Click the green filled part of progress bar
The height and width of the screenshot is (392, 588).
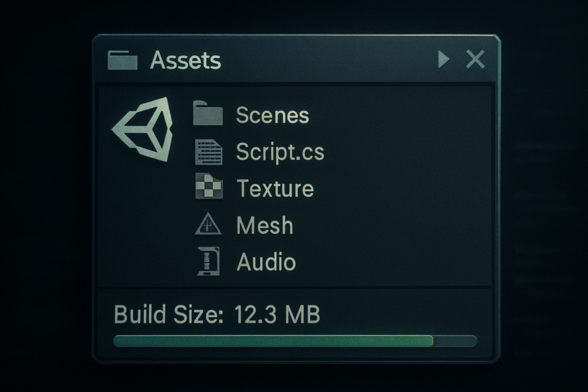[x=273, y=341]
